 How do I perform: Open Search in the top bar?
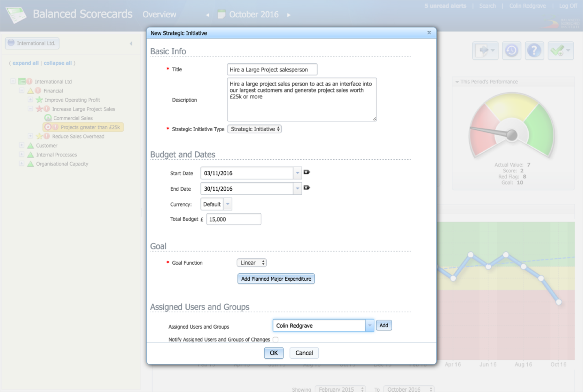click(487, 6)
